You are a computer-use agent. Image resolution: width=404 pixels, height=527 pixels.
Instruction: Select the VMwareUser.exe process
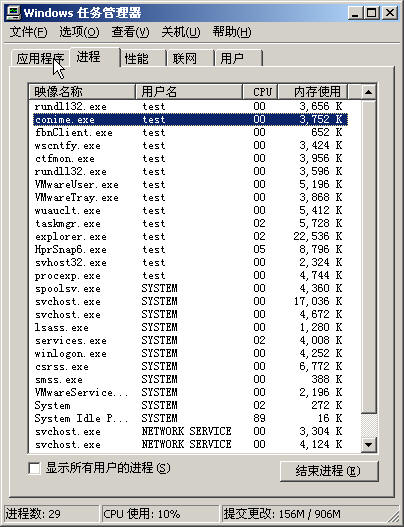(x=77, y=185)
